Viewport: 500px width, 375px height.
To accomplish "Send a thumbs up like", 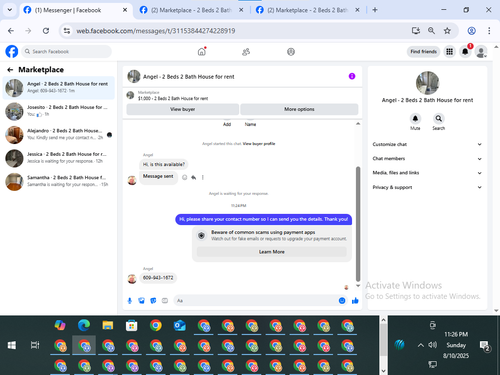I will tap(355, 301).
